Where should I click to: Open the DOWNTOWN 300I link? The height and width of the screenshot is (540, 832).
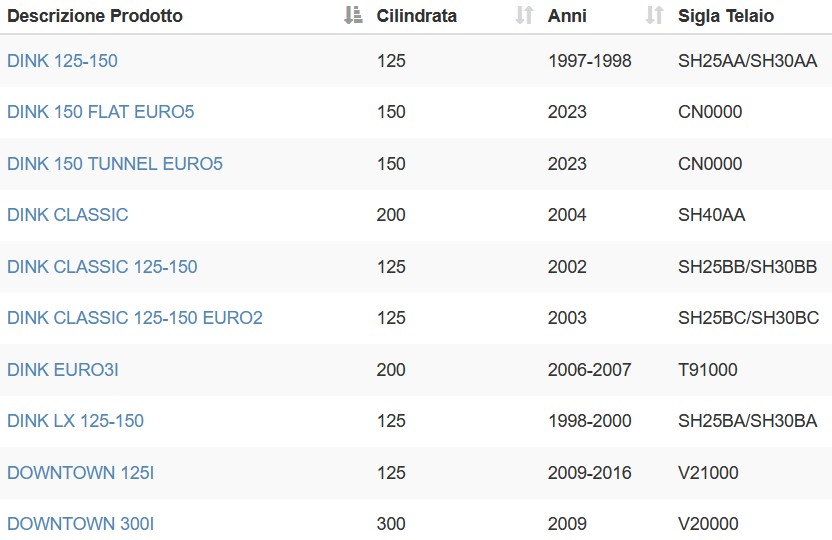point(81,524)
